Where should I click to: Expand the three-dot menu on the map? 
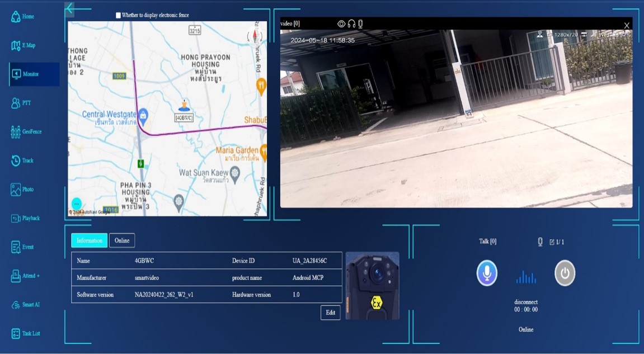[x=77, y=204]
